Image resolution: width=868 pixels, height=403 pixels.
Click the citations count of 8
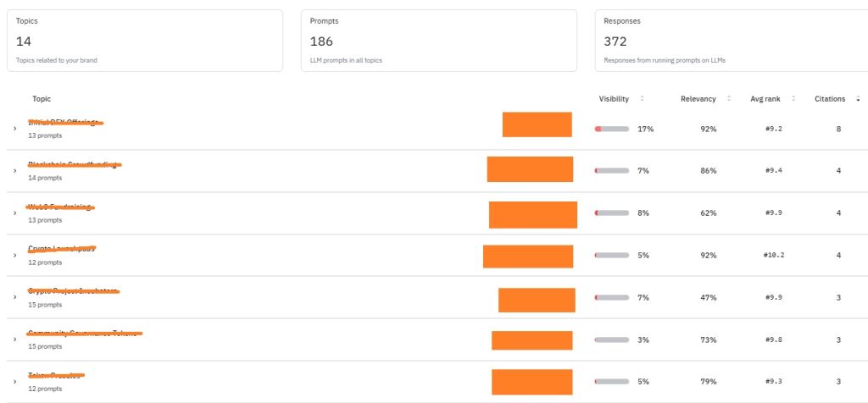pyautogui.click(x=838, y=129)
